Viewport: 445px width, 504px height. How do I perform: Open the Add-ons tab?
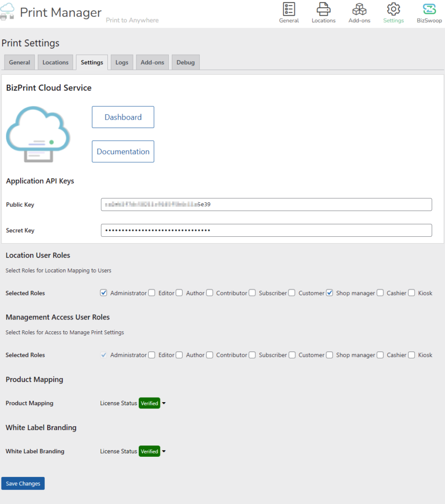pyautogui.click(x=153, y=63)
